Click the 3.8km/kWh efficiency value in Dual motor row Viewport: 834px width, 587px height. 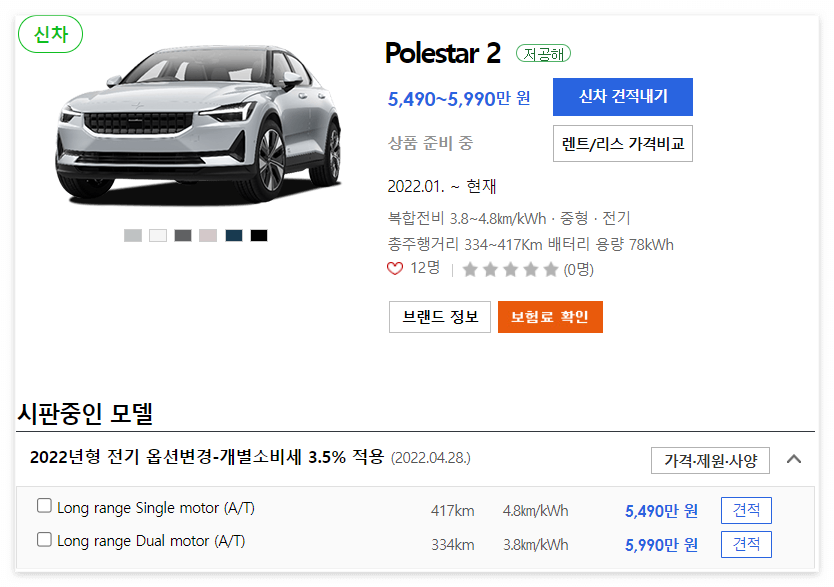pyautogui.click(x=536, y=545)
